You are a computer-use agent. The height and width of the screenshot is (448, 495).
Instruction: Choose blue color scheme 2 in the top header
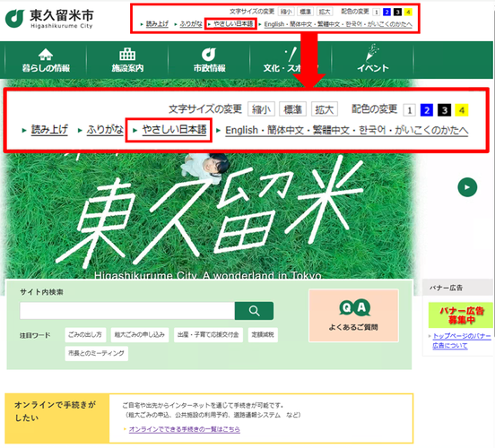pyautogui.click(x=386, y=12)
